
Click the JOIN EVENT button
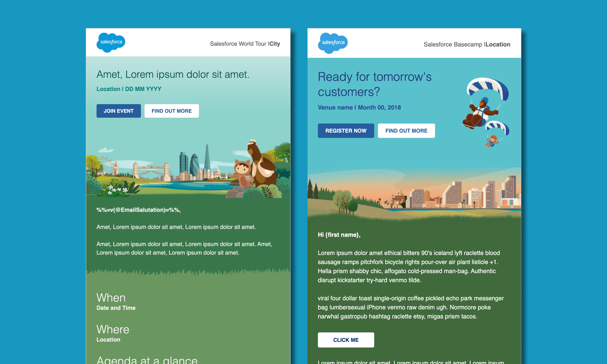[x=119, y=111]
